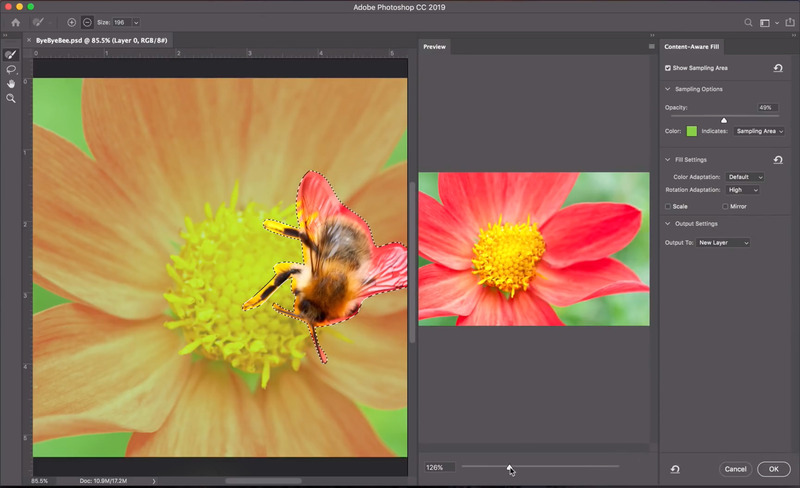This screenshot has height=488, width=800.
Task: Open the Rotation Adaptation dropdown
Action: tap(742, 190)
